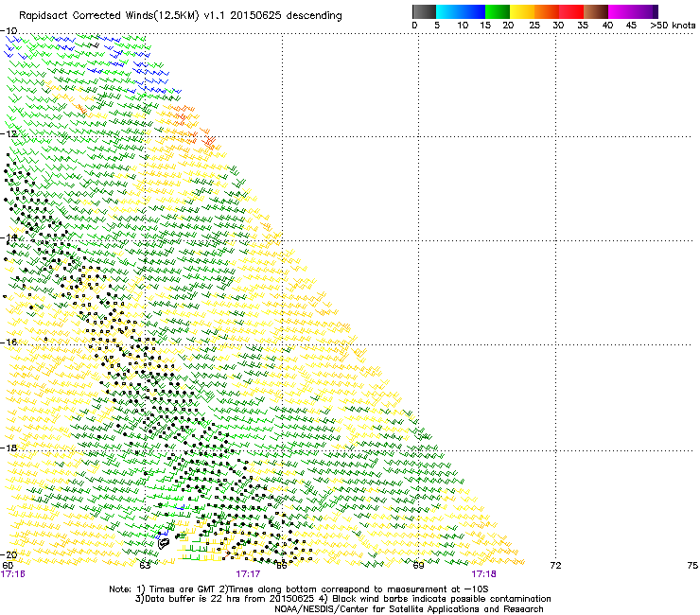Click the yellow 20–25 knots legend segment
700x615 pixels.
tap(522, 11)
